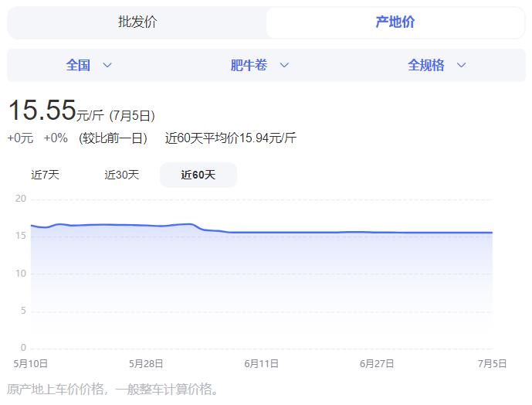Click the 5月10日 x-axis date label
Screen dimensions: 532x405
(31, 363)
